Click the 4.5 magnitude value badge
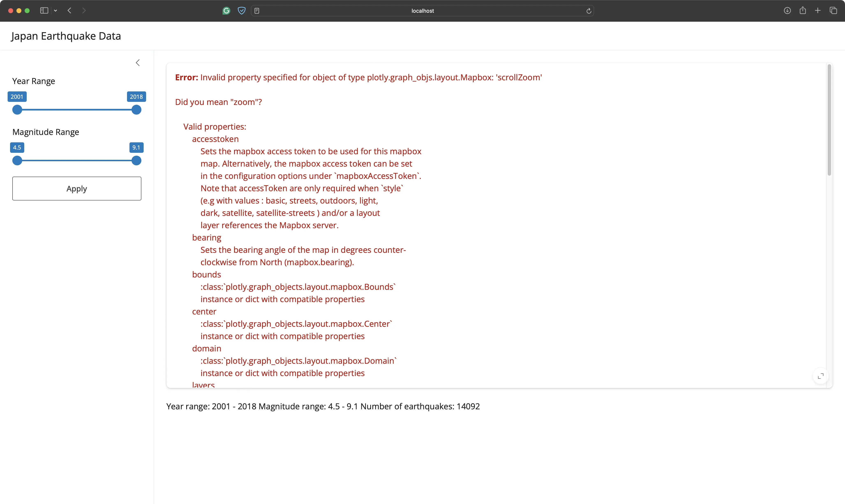This screenshot has height=504, width=845. pos(17,147)
